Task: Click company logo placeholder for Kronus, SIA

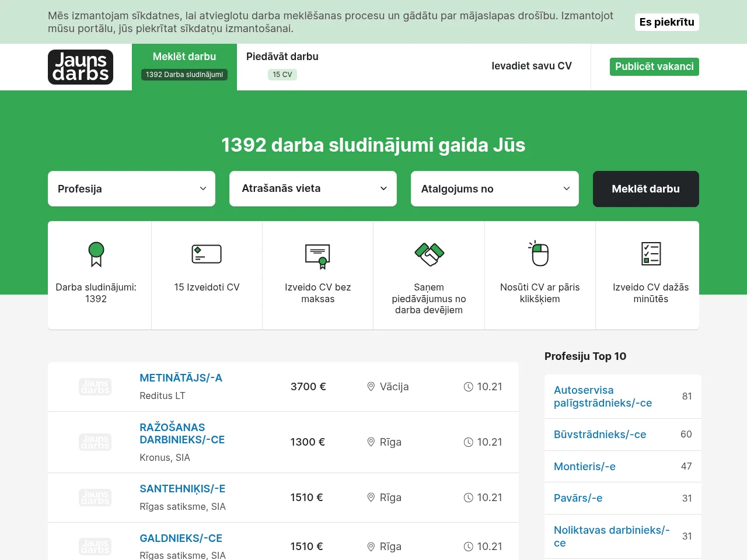Action: coord(95,442)
